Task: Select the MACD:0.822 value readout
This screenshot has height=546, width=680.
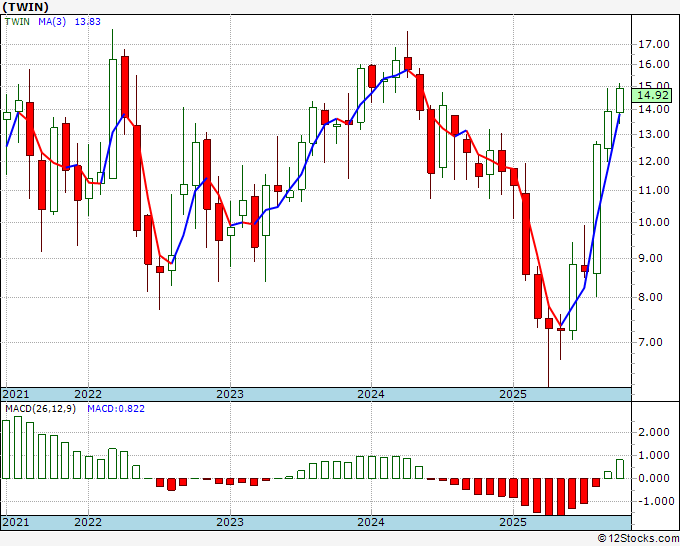Action: [x=116, y=409]
